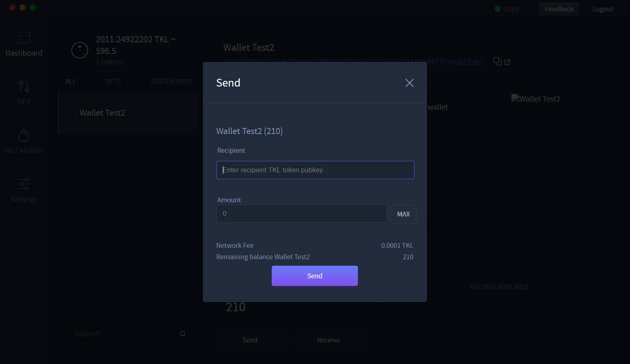630x364 pixels.
Task: Log out using the Logout button
Action: (603, 9)
